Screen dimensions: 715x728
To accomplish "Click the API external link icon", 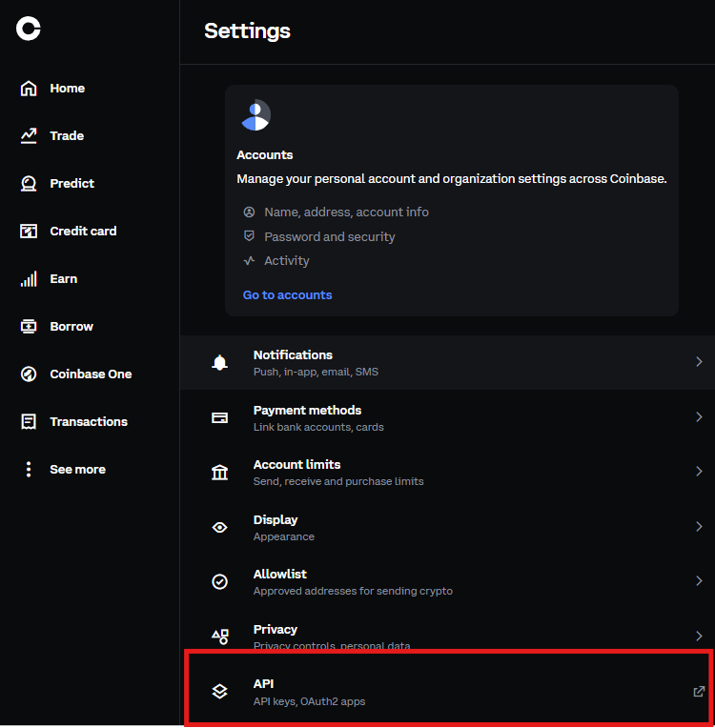I will point(699,692).
